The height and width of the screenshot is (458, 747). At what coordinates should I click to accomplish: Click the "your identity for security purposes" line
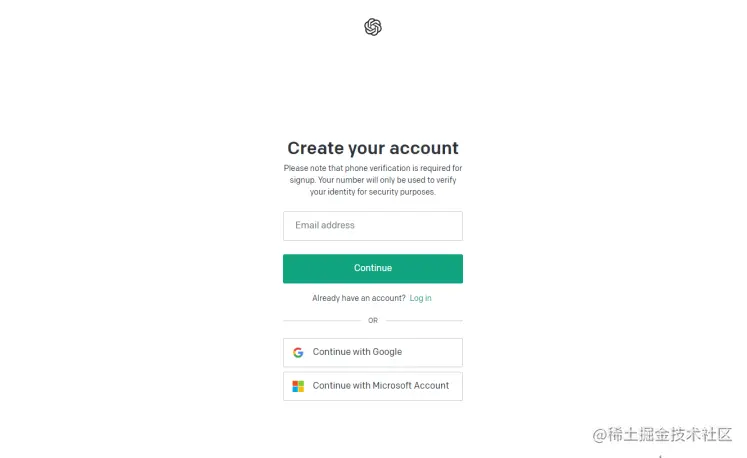coord(372,191)
